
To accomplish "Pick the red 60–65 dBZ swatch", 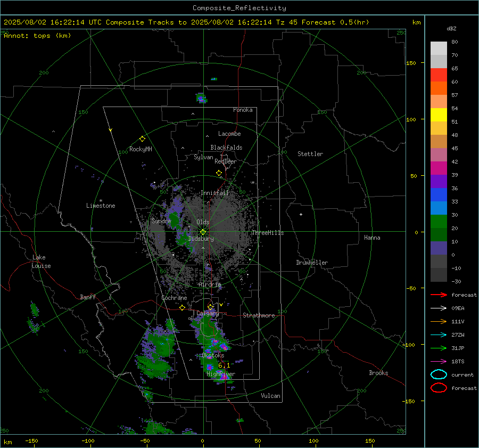I will [x=439, y=75].
